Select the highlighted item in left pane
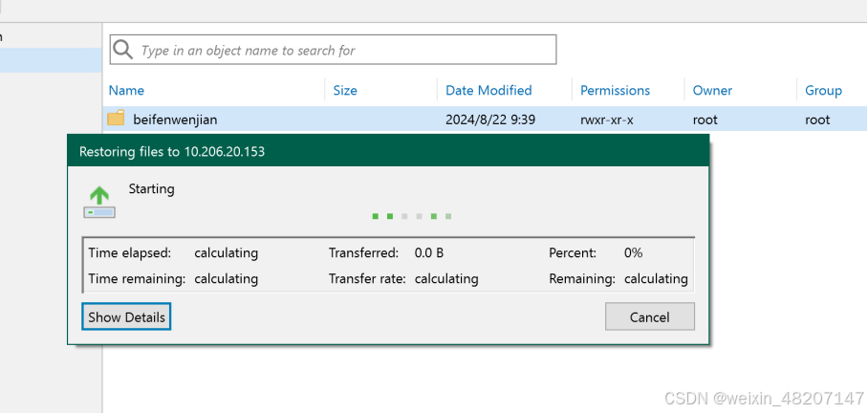868x413 pixels. pos(51,60)
